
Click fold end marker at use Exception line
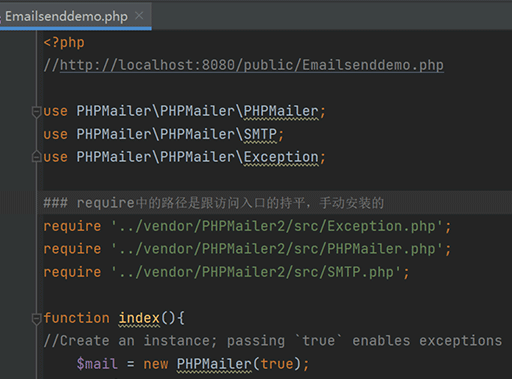pyautogui.click(x=36, y=157)
